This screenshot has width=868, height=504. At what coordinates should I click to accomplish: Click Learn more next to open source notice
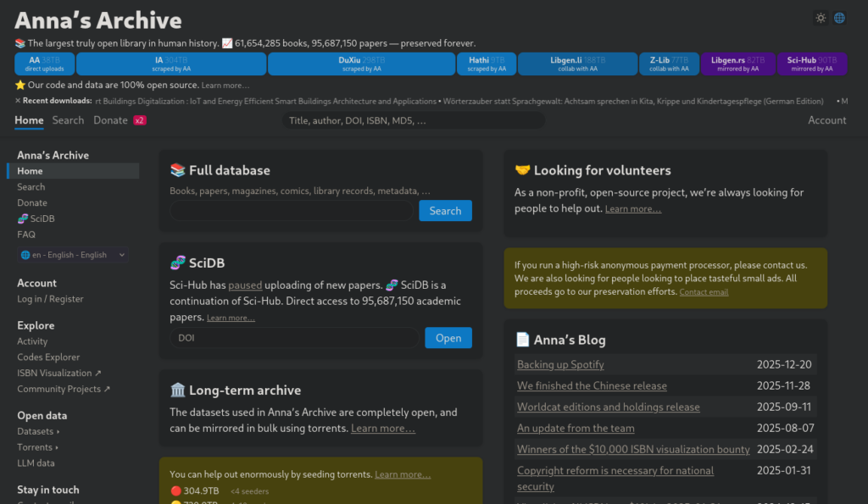tap(225, 86)
